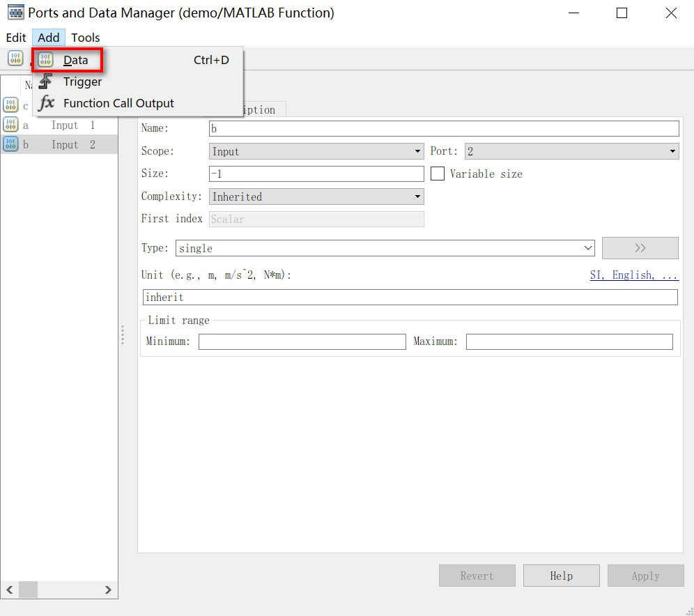Click the Revert button
The image size is (694, 616).
pos(477,576)
